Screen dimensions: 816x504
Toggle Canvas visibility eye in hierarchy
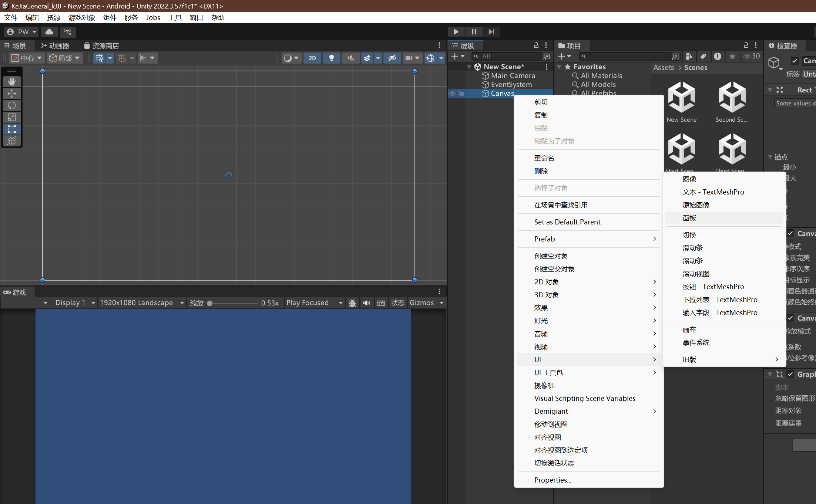pyautogui.click(x=452, y=94)
